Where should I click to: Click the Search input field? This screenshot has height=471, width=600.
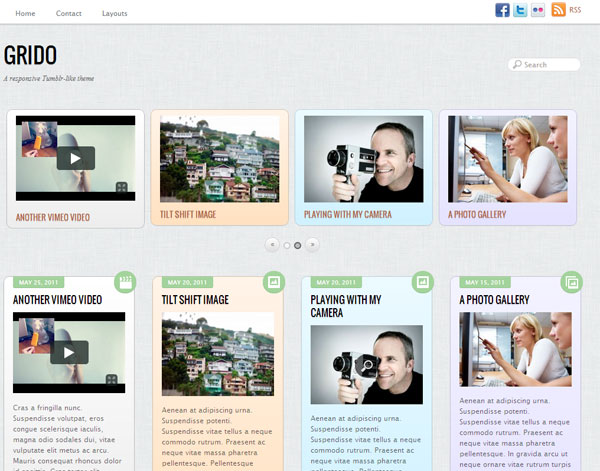(549, 65)
